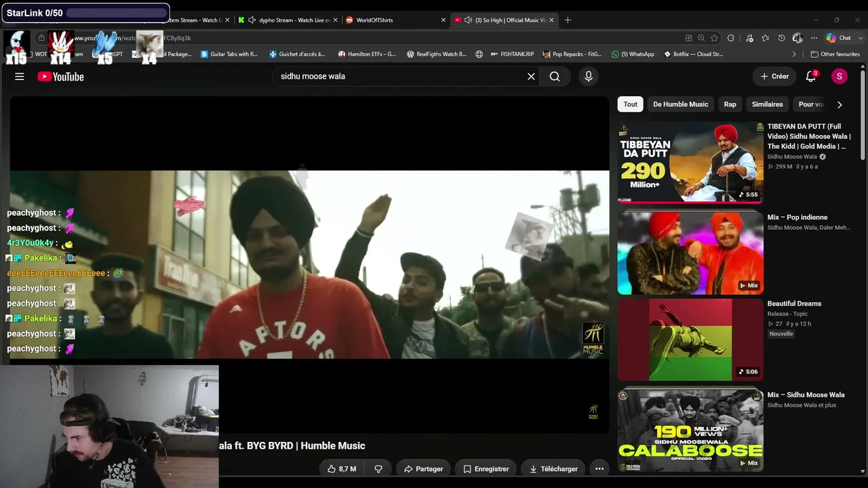The height and width of the screenshot is (488, 868).
Task: Click Sidhu Moose Wala channel name
Action: tap(792, 157)
